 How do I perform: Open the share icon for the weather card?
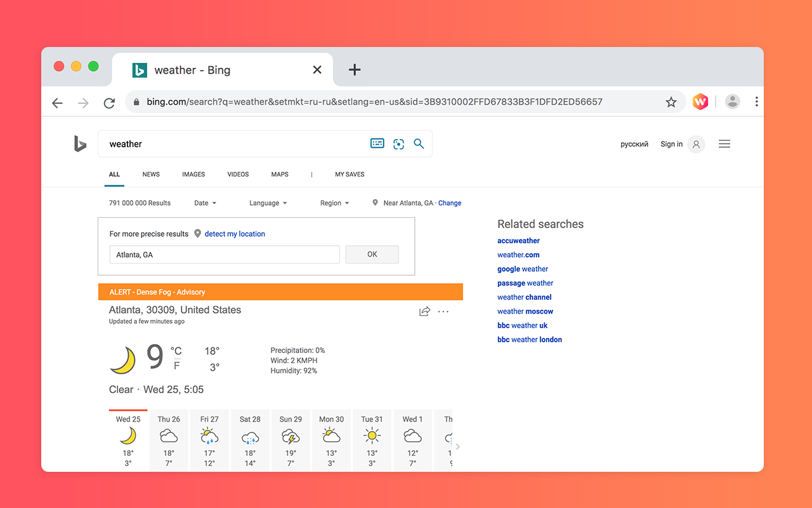click(x=424, y=311)
